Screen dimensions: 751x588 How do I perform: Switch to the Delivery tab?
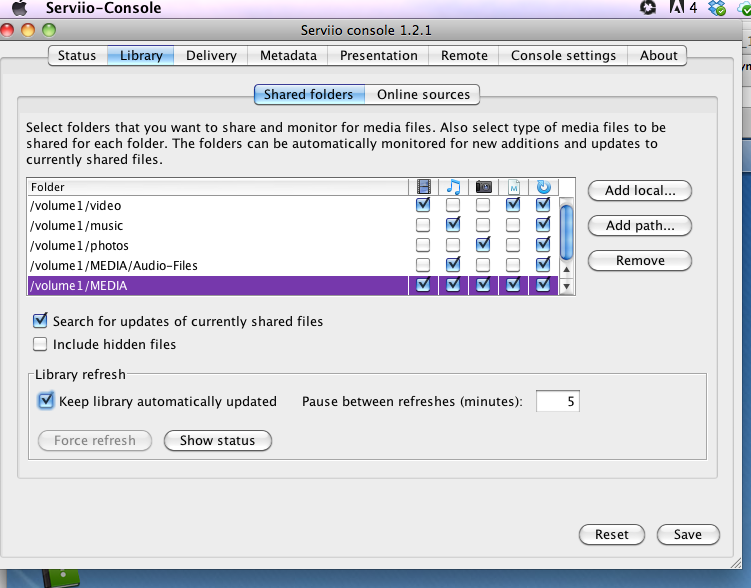(x=211, y=56)
